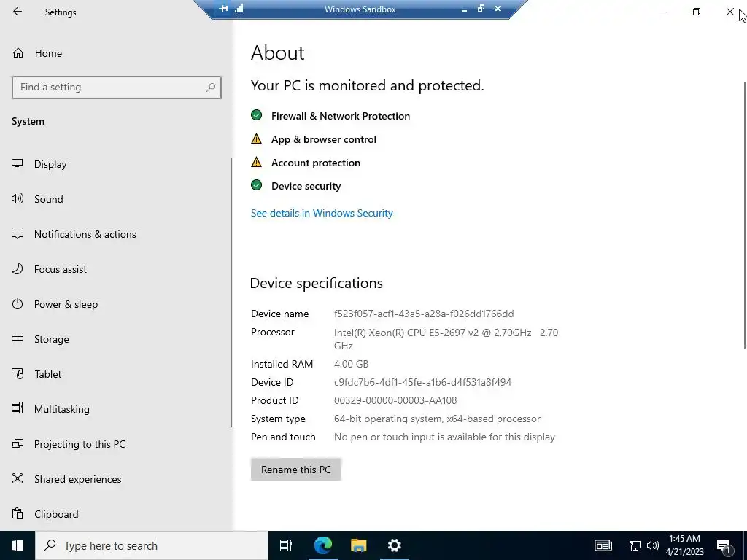Click the network icon in system tray
747x560 pixels.
coord(635,545)
